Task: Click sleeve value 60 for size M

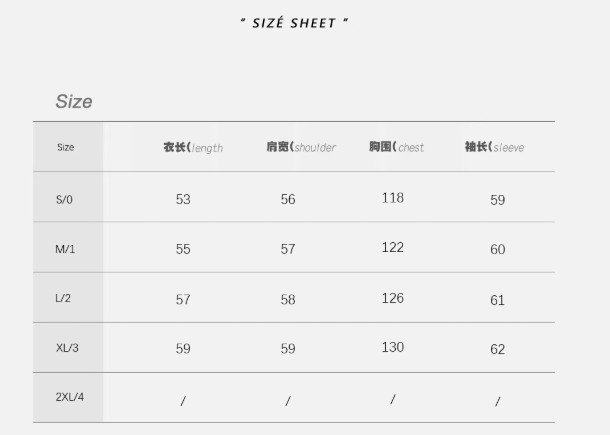Action: 498,249
